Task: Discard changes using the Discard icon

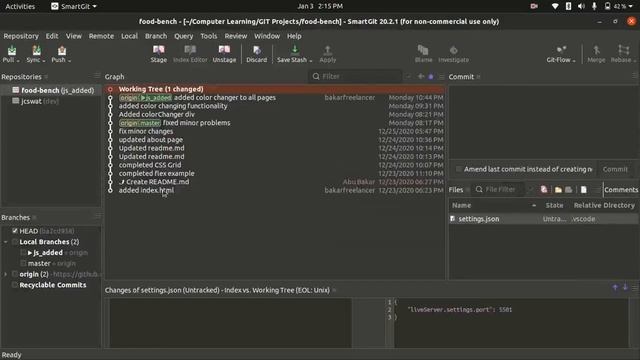Action: (256, 50)
